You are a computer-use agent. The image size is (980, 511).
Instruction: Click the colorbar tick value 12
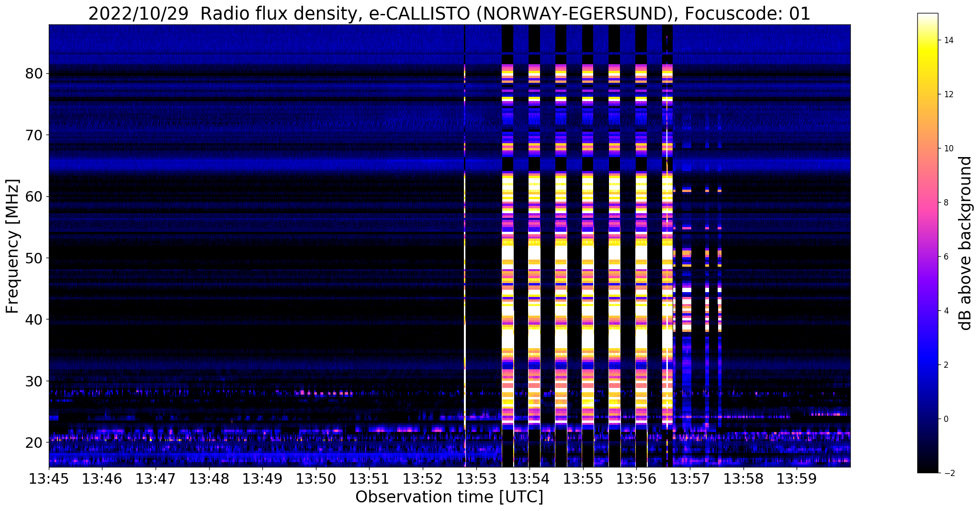coord(947,94)
